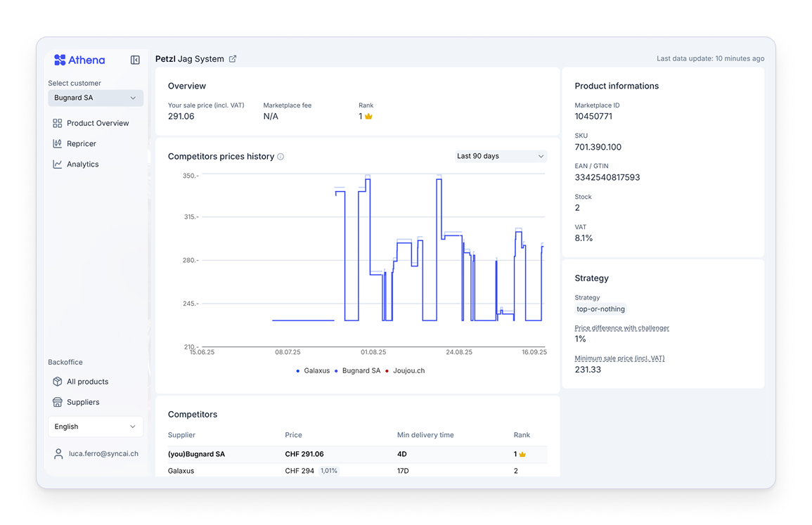The image size is (812, 525).
Task: Click chart x-axis date 24.08.25
Action: tap(459, 352)
